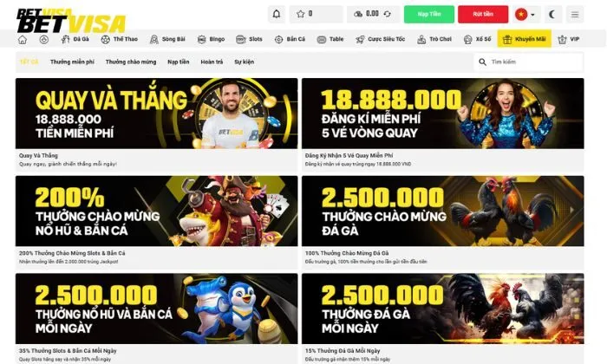Switch to Thưởng miễn phí tab

(72, 62)
